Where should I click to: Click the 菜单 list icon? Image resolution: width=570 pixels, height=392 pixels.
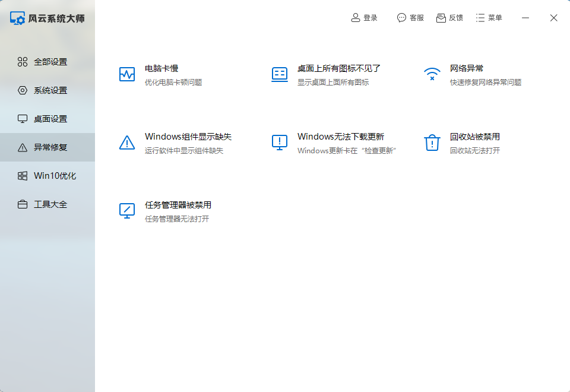[x=480, y=18]
